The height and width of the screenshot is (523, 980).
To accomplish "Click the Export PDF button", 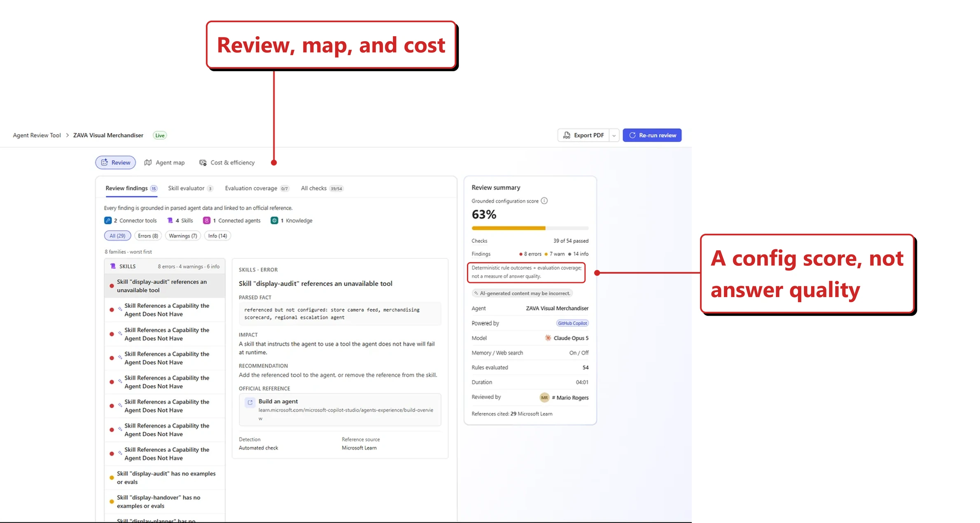I will point(583,135).
